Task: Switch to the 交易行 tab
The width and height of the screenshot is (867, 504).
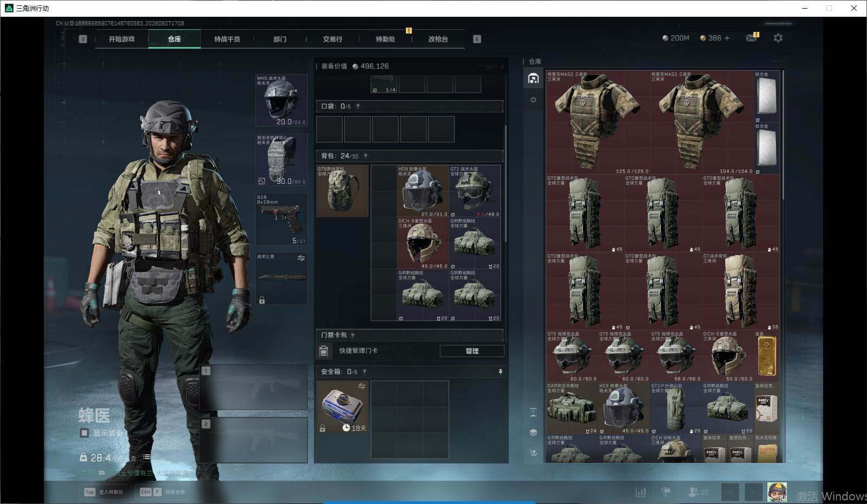Action: tap(332, 39)
